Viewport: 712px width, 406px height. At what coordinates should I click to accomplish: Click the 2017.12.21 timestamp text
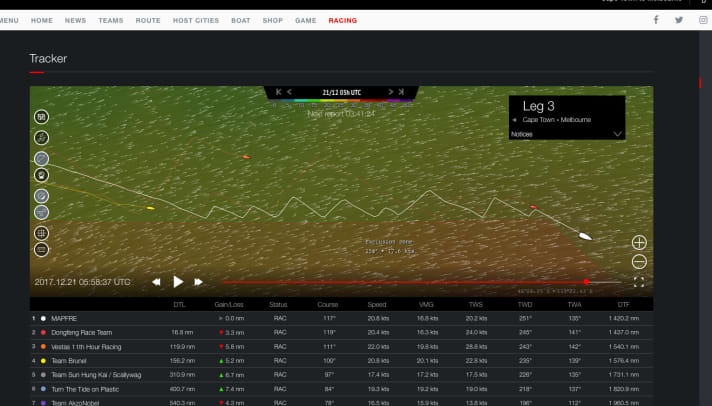click(x=83, y=282)
